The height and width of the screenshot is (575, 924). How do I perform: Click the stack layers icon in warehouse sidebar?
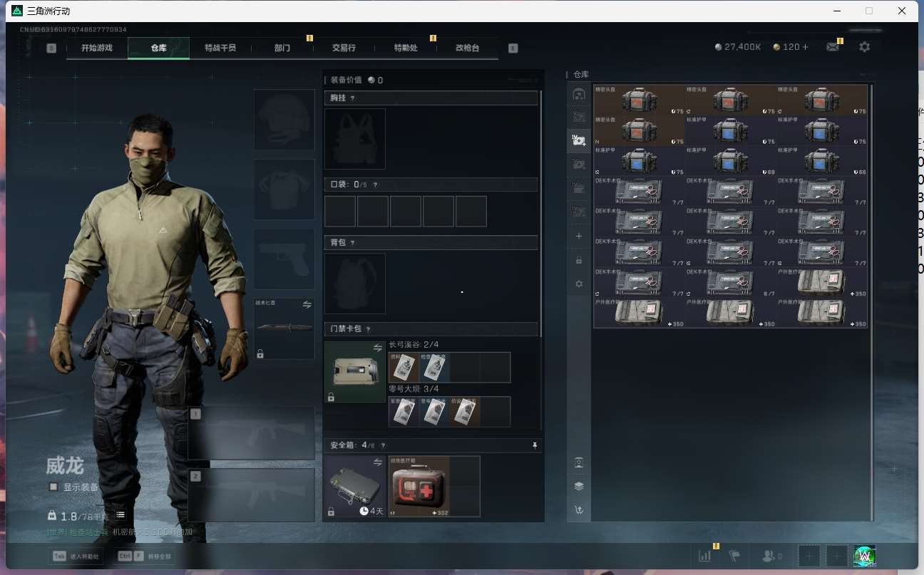[579, 486]
